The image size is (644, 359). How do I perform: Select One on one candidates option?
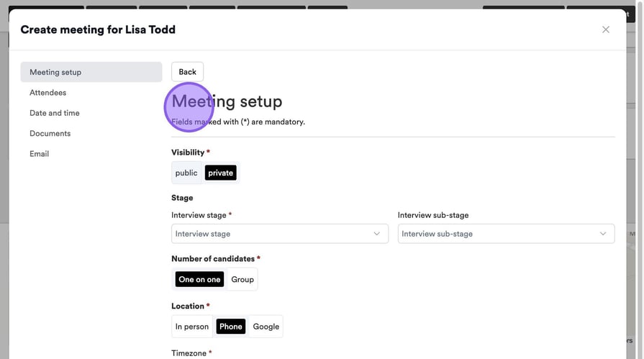(199, 279)
